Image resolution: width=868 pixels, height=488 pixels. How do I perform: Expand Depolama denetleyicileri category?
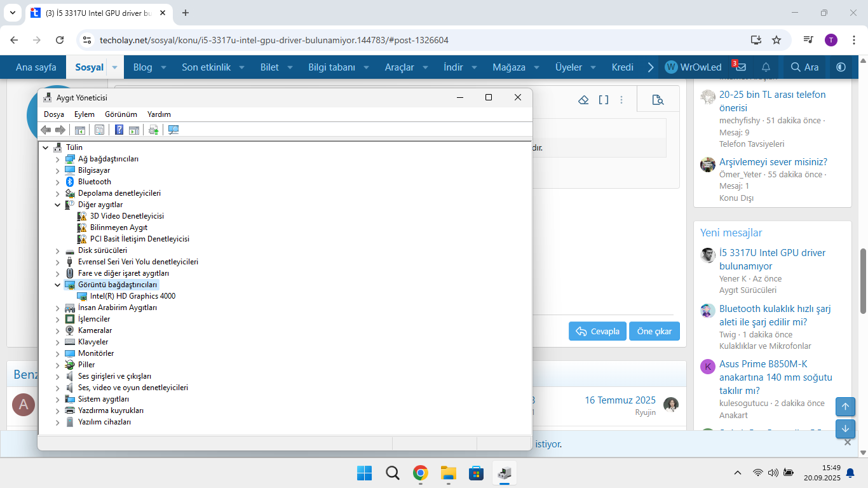pyautogui.click(x=58, y=193)
